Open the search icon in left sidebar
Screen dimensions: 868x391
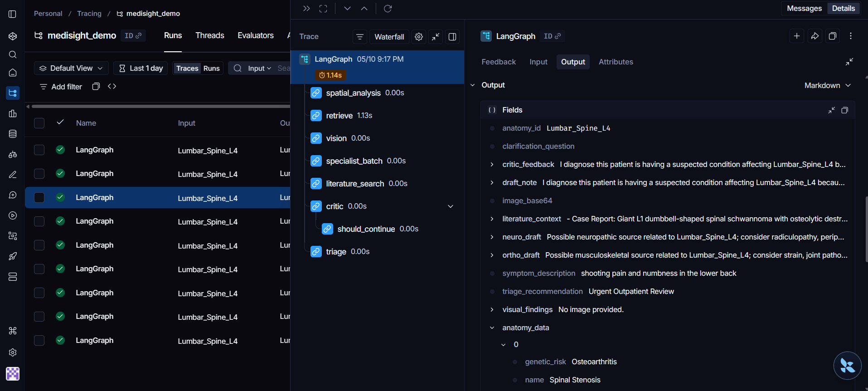point(13,54)
